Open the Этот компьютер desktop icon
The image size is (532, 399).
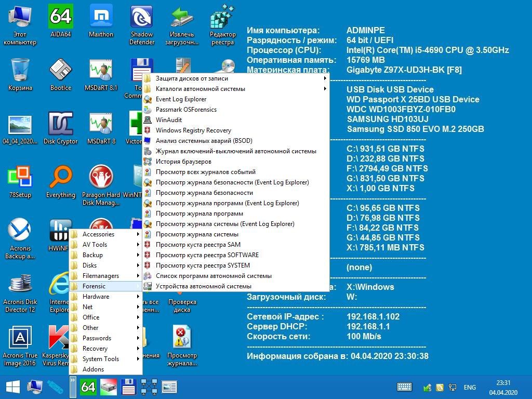tap(20, 24)
